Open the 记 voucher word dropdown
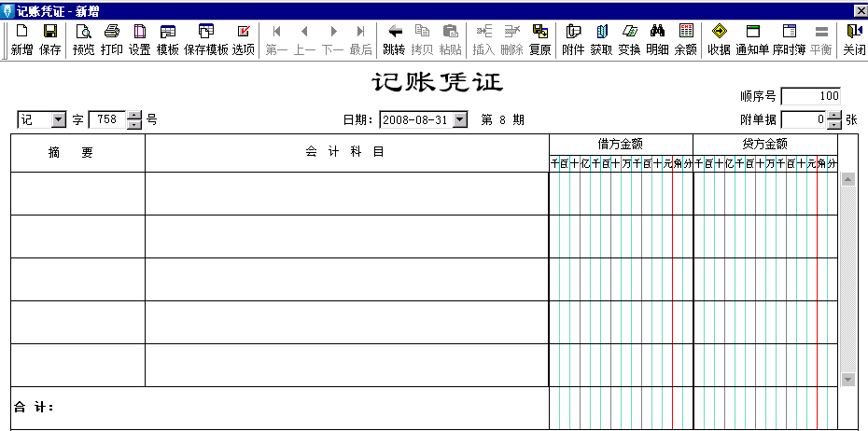The height and width of the screenshot is (431, 868). click(58, 119)
